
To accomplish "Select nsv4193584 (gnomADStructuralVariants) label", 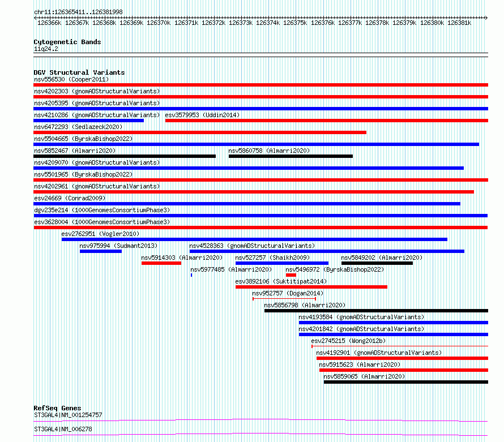I will pos(361,317).
